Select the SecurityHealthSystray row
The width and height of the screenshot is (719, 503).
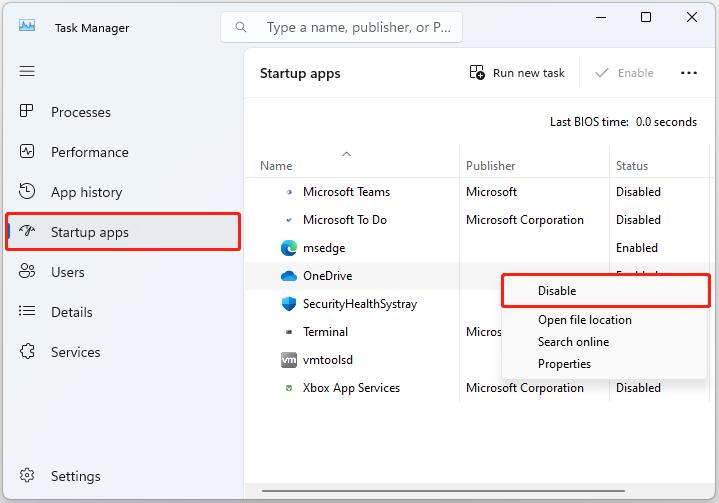[x=359, y=304]
